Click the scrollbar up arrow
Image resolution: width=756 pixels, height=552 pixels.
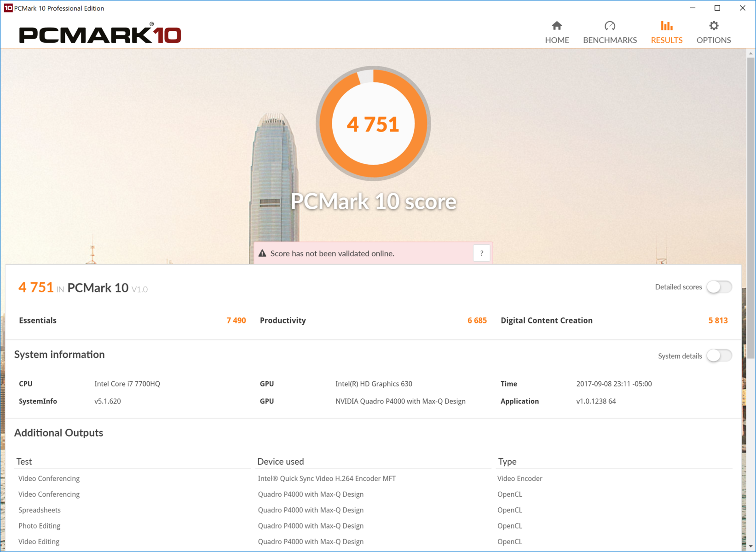[x=751, y=53]
